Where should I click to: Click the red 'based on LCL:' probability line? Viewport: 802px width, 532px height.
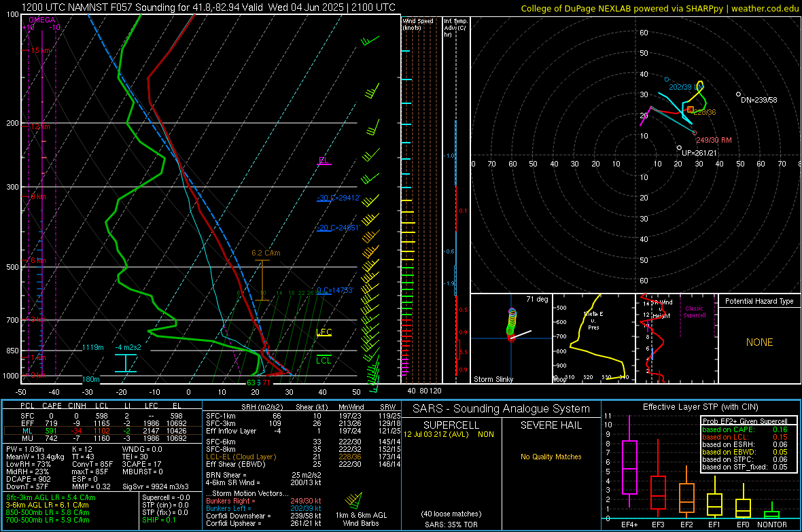click(x=745, y=437)
